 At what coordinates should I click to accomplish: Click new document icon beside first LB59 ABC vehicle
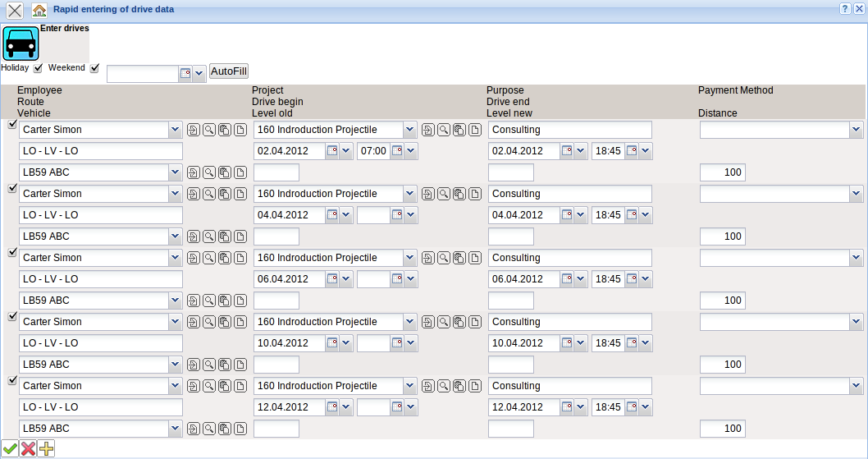(240, 172)
